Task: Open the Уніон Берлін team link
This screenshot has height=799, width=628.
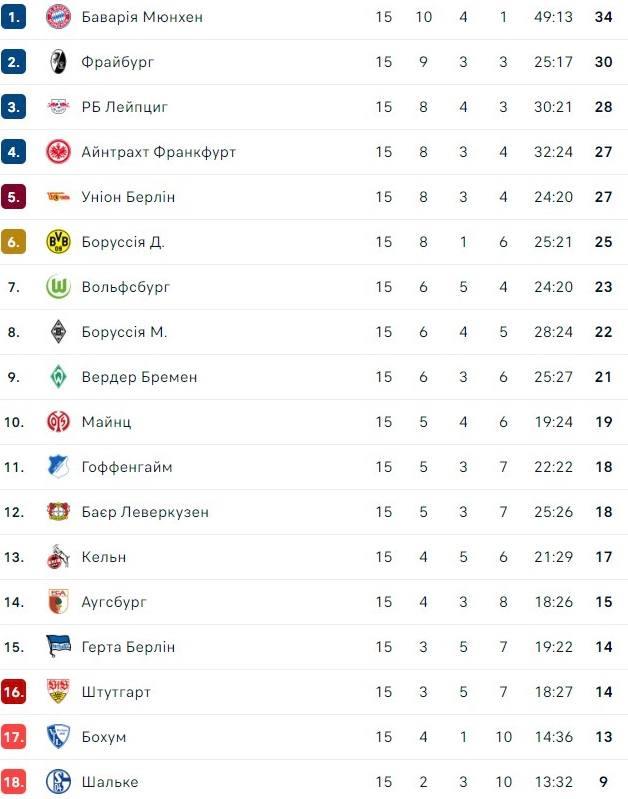Action: coord(128,197)
